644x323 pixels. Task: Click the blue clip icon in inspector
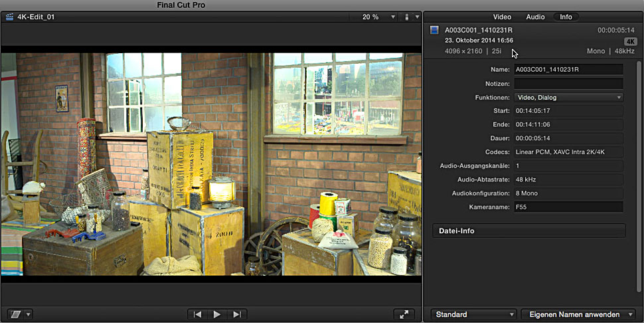434,30
